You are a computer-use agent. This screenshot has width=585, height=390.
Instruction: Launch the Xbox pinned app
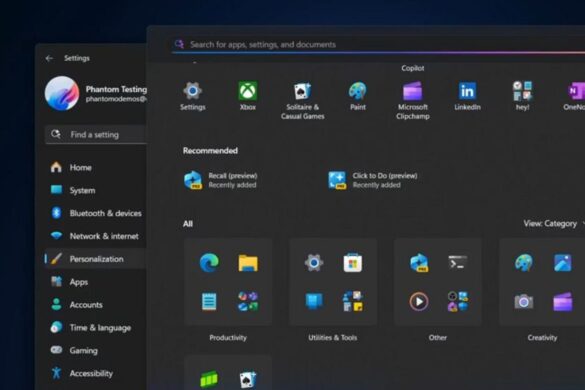(248, 97)
